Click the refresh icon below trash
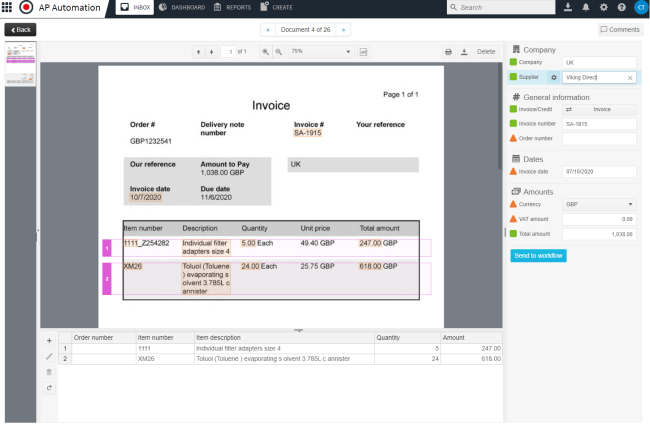This screenshot has height=429, width=650. [49, 388]
